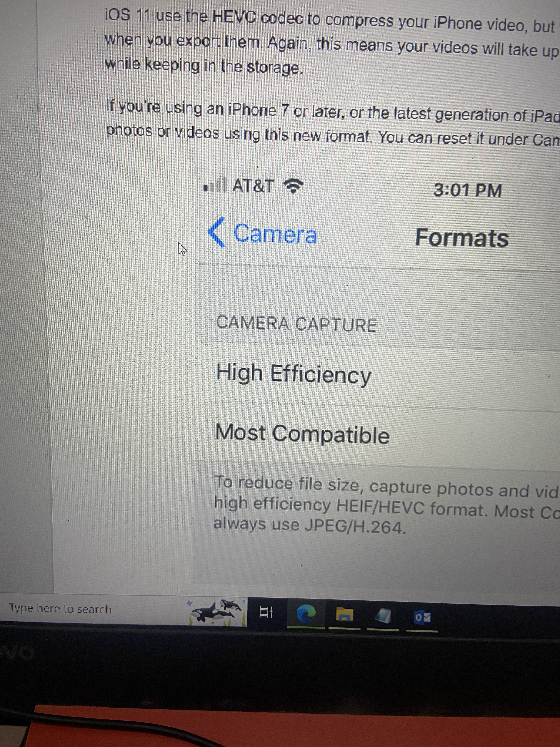
Task: Open File Explorer from the taskbar
Action: point(344,615)
